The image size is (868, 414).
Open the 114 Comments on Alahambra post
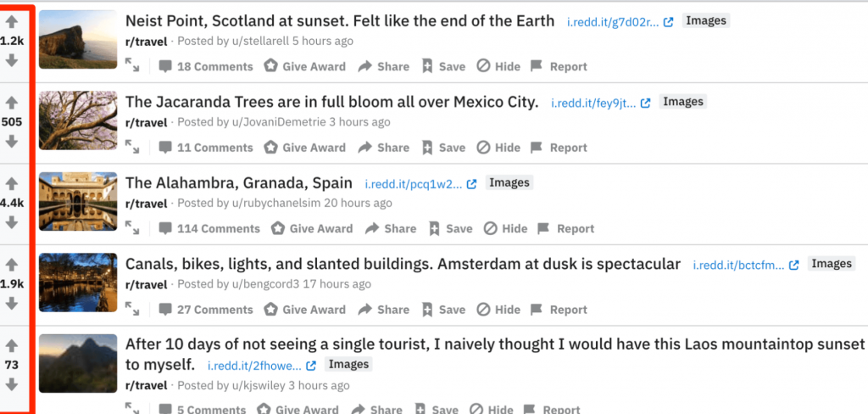[209, 228]
